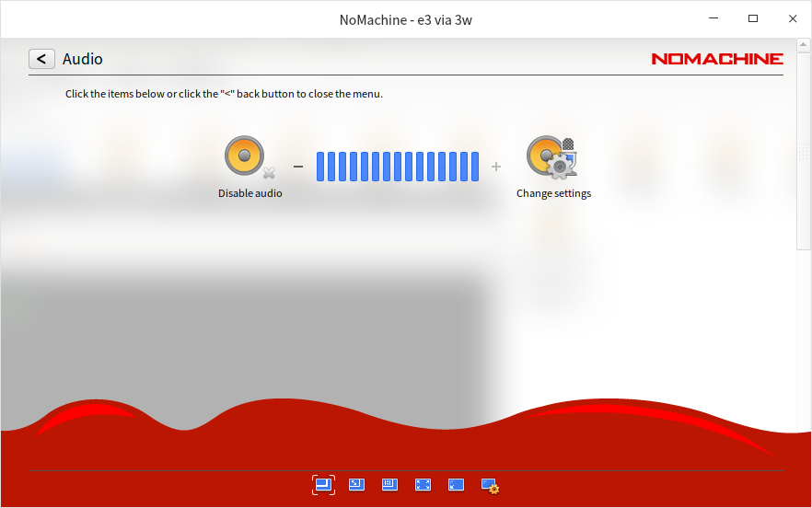Click the viewport scaling mode icon

pyautogui.click(x=390, y=485)
